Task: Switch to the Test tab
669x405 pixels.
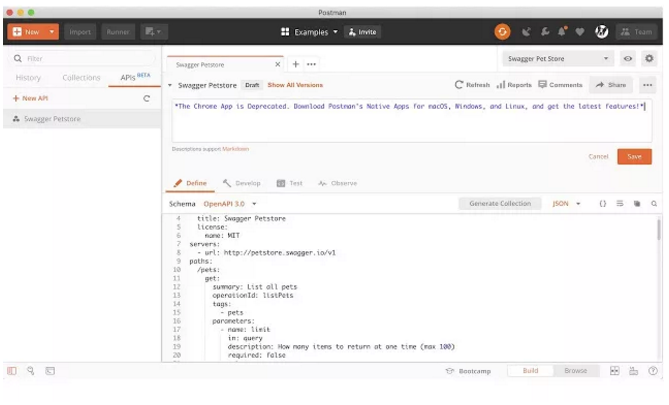Action: tap(290, 183)
